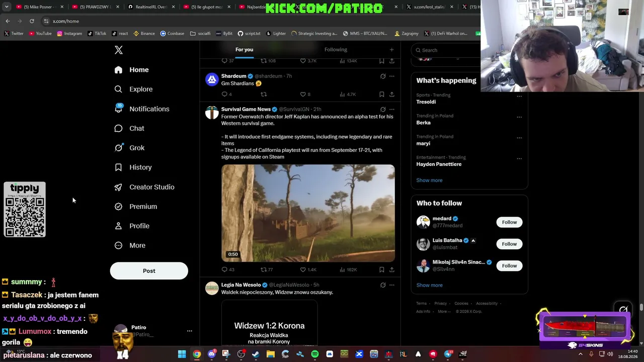The width and height of the screenshot is (644, 362).
Task: Open Grok actions on Legia Na Wesolo post
Action: pos(383,285)
